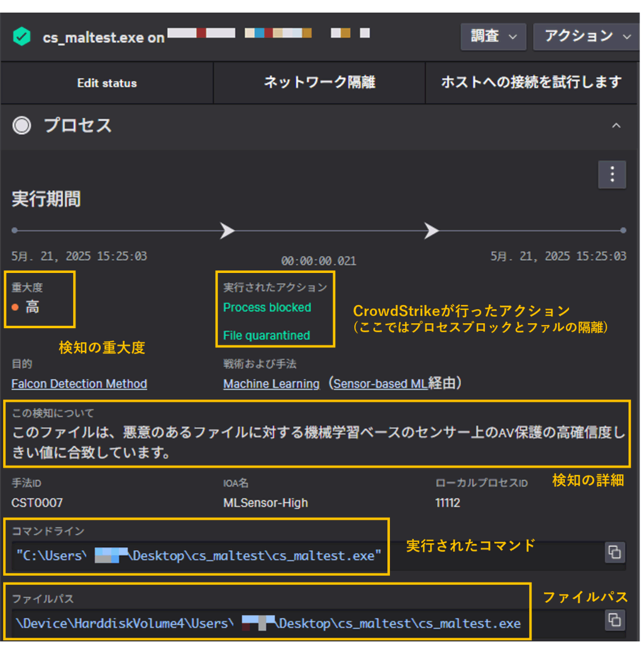Click the プロセス circle icon
The image size is (644, 654).
point(21,125)
